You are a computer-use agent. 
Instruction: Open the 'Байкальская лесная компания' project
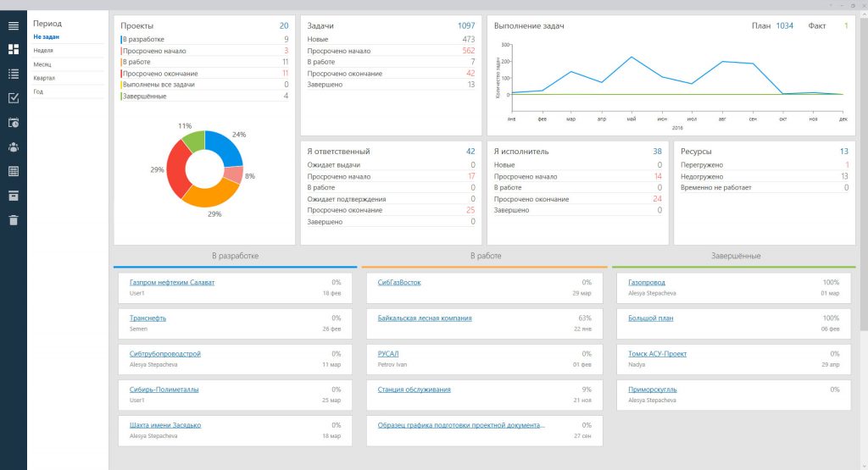425,318
